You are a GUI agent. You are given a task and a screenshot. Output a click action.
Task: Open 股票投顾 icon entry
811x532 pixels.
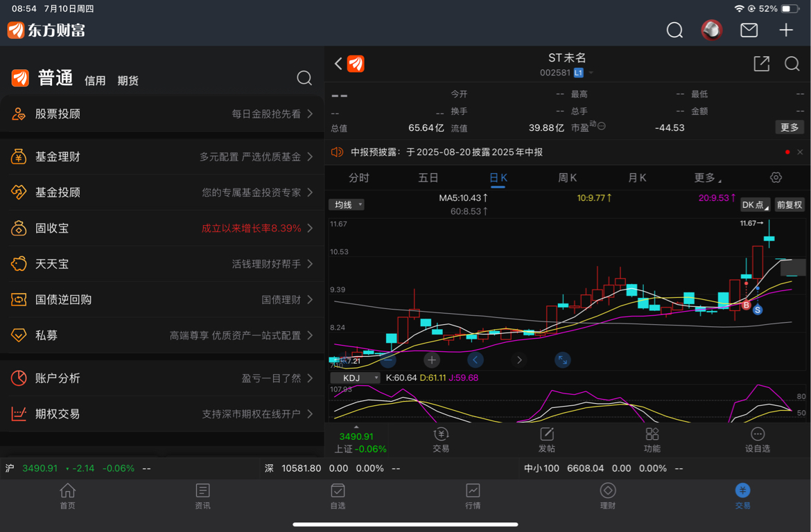tap(19, 114)
